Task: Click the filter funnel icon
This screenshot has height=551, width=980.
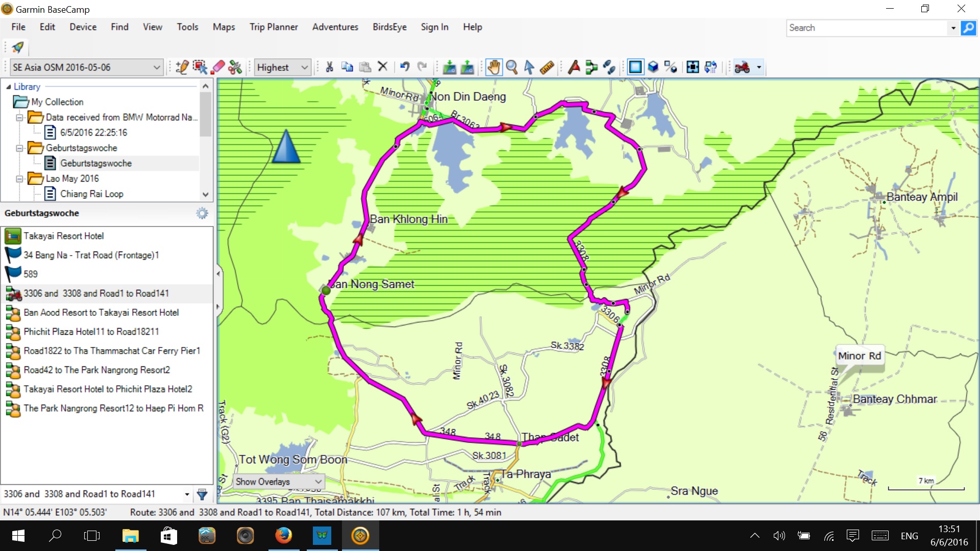Action: pyautogui.click(x=202, y=494)
